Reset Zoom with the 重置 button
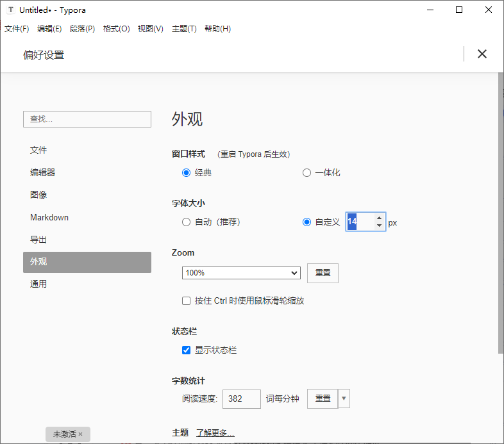The height and width of the screenshot is (444, 504). (323, 273)
